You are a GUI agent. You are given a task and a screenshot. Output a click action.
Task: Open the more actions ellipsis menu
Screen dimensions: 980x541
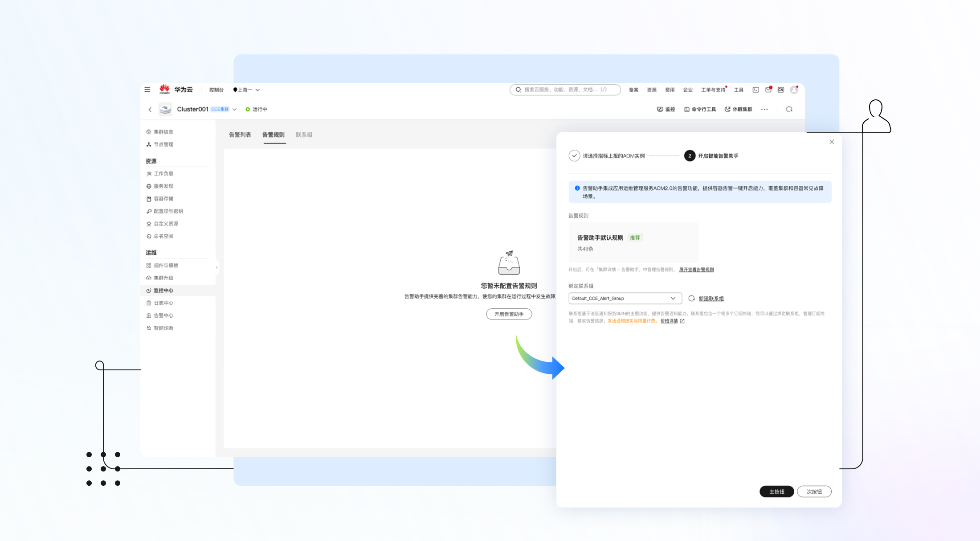point(764,109)
